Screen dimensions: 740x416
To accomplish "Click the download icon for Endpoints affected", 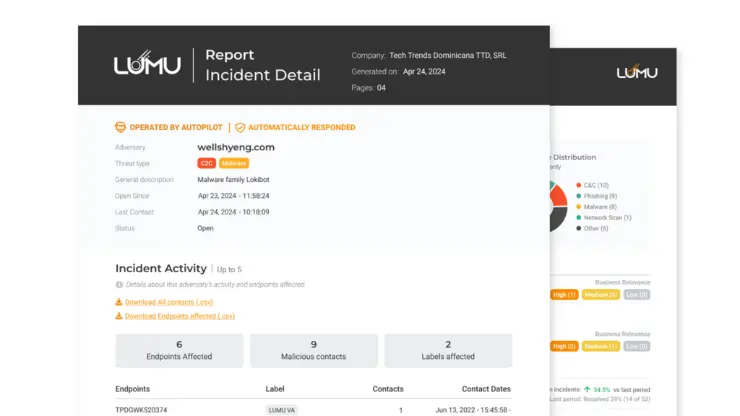I will click(x=119, y=316).
